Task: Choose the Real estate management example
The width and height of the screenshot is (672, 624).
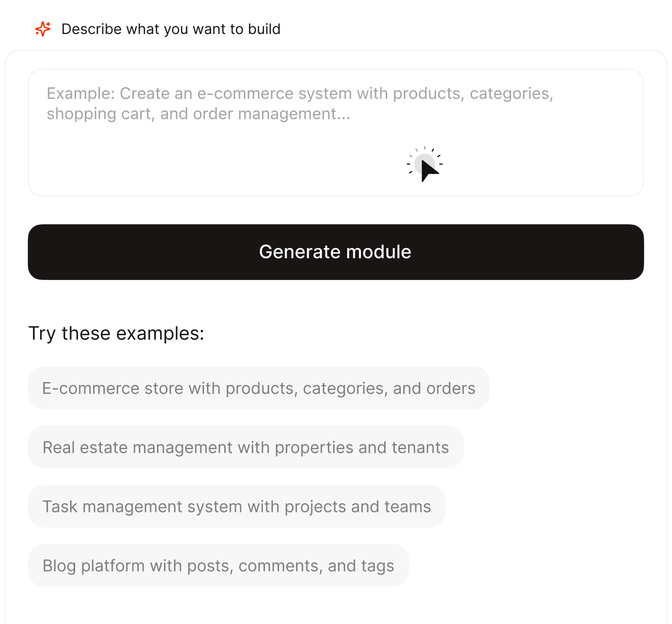Action: 246,447
